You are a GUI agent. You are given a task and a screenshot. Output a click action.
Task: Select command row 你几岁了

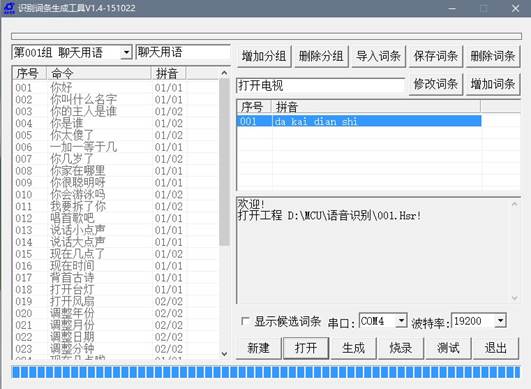(115, 159)
